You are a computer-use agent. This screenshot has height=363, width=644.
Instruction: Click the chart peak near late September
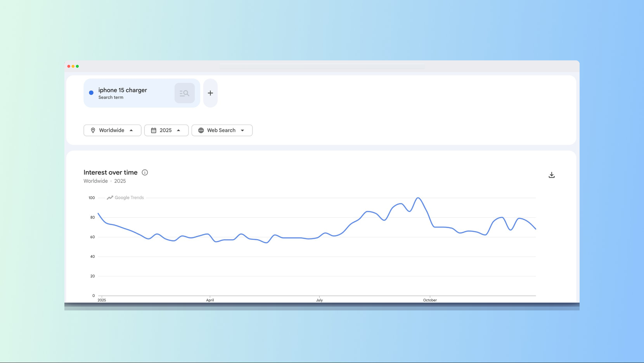click(418, 198)
